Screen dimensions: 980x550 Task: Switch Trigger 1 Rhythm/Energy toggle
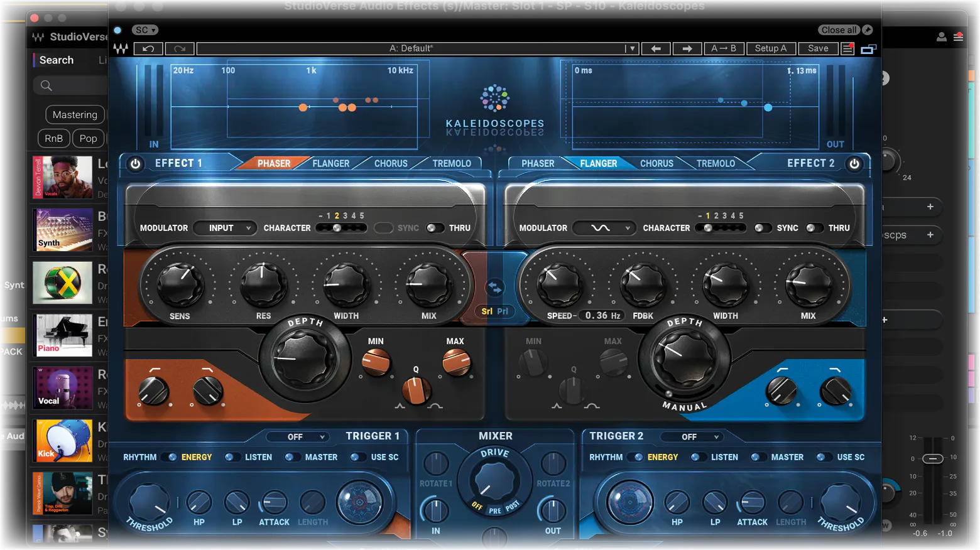(170, 457)
